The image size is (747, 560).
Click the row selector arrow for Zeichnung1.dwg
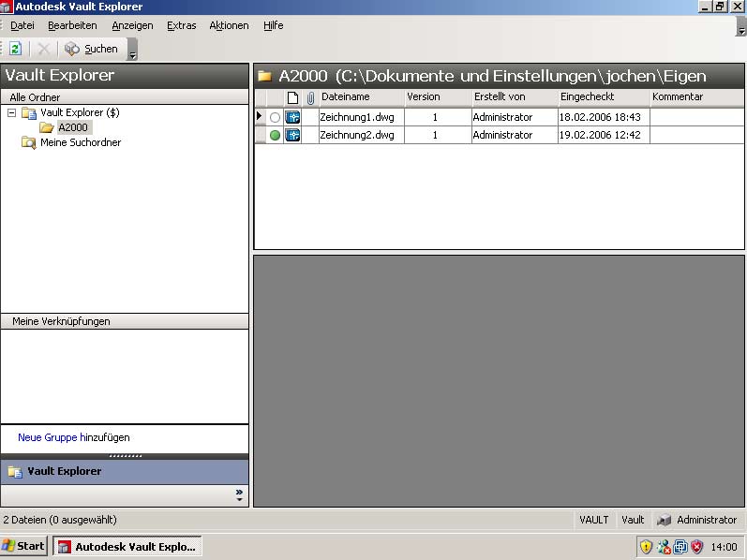[x=260, y=116]
